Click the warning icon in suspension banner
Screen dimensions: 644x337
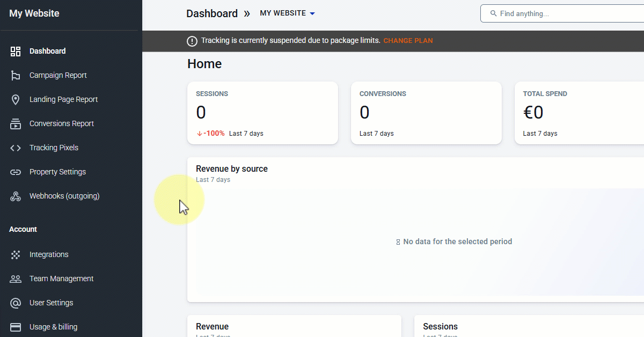(x=192, y=41)
